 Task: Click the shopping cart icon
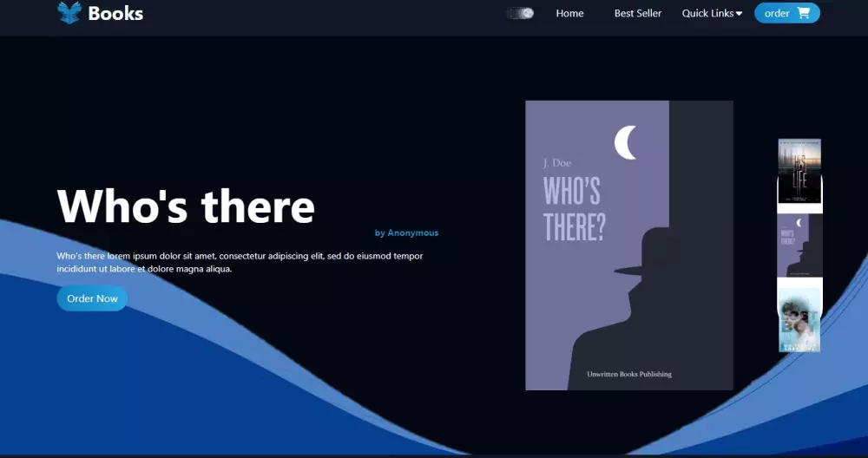[803, 13]
